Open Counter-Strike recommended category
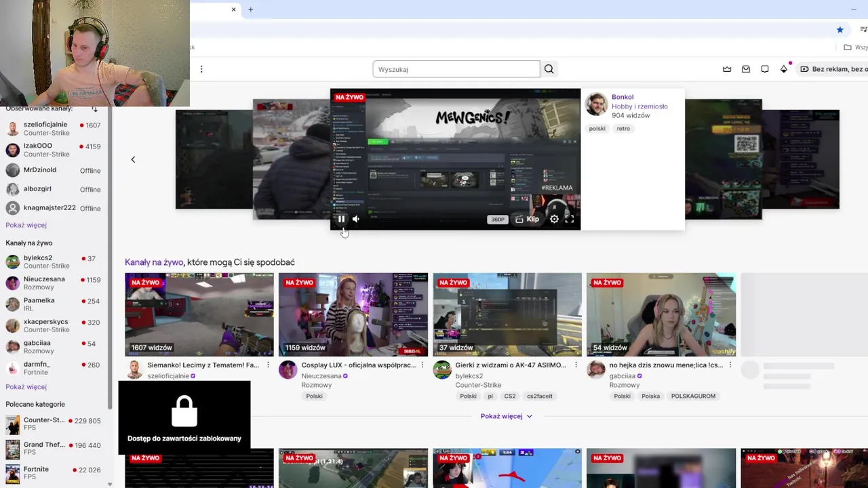Screen dimensions: 868x488 pyautogui.click(x=54, y=424)
